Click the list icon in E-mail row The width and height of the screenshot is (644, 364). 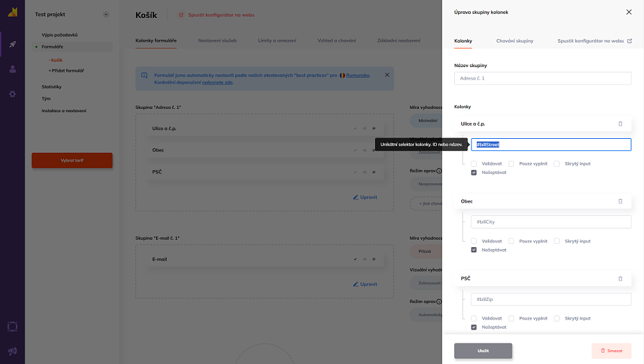(x=374, y=259)
